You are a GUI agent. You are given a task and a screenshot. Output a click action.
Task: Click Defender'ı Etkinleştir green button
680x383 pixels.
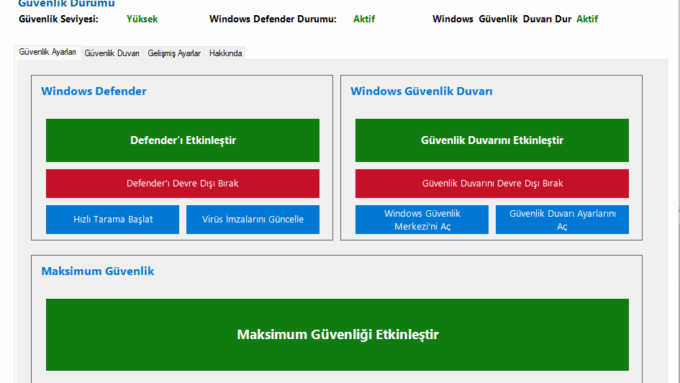[183, 140]
